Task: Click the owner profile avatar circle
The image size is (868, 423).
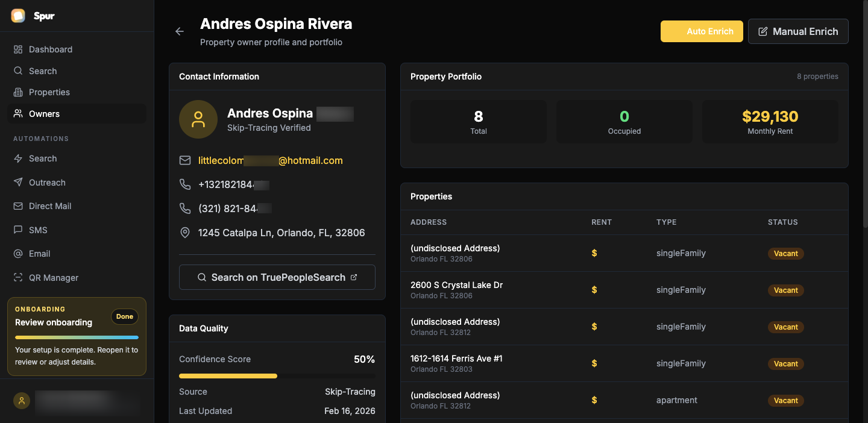Action: (198, 119)
